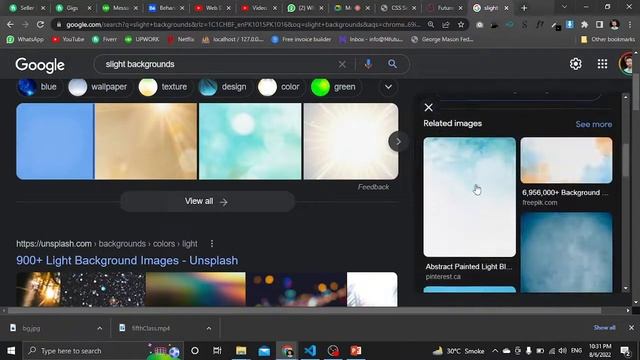Click the Windows Start button
The image size is (640, 360).
(x=11, y=351)
